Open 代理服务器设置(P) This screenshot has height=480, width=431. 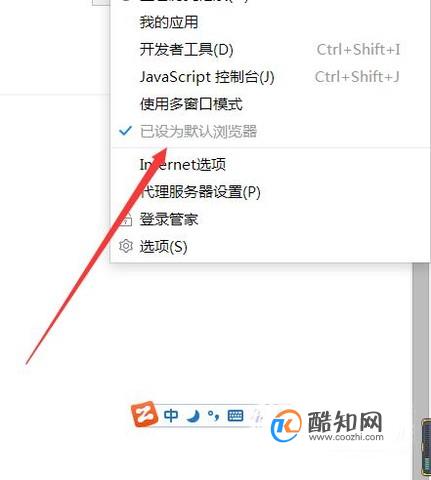click(270, 192)
